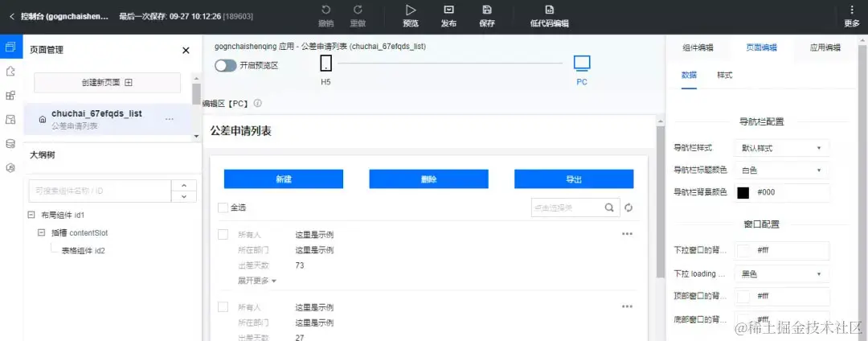Image resolution: width=868 pixels, height=341 pixels.
Task: Click the search magnifier icon in the table
Action: coord(609,207)
